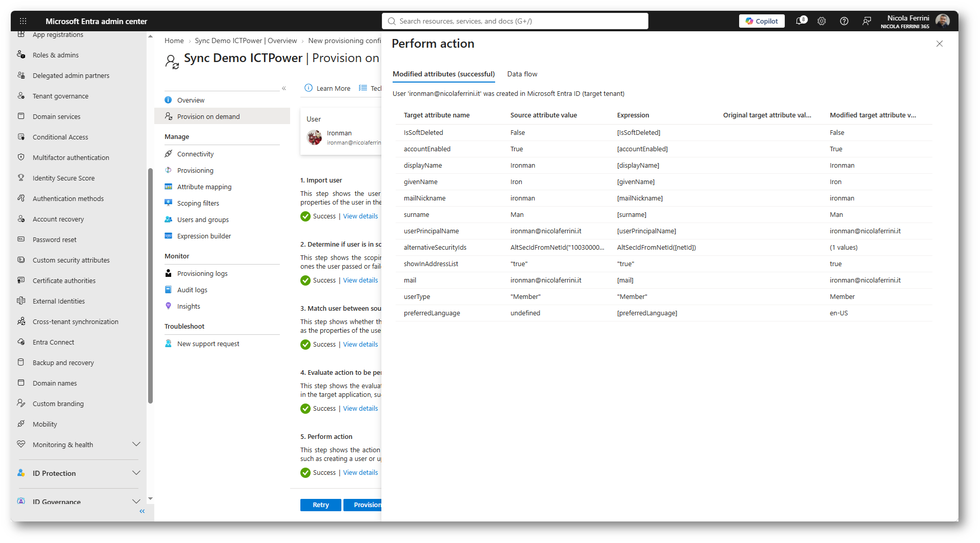Screen dimensions: 980x543
Task: Click the Entra Connect icon
Action: click(21, 342)
